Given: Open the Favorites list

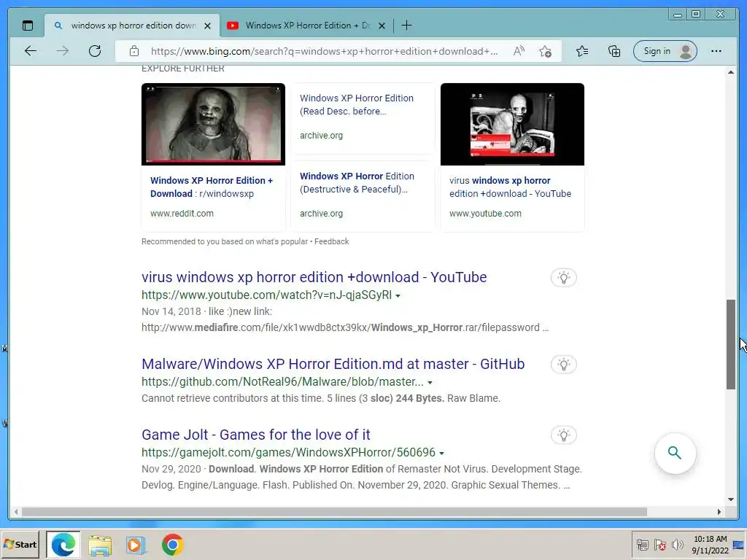Looking at the screenshot, I should [581, 51].
